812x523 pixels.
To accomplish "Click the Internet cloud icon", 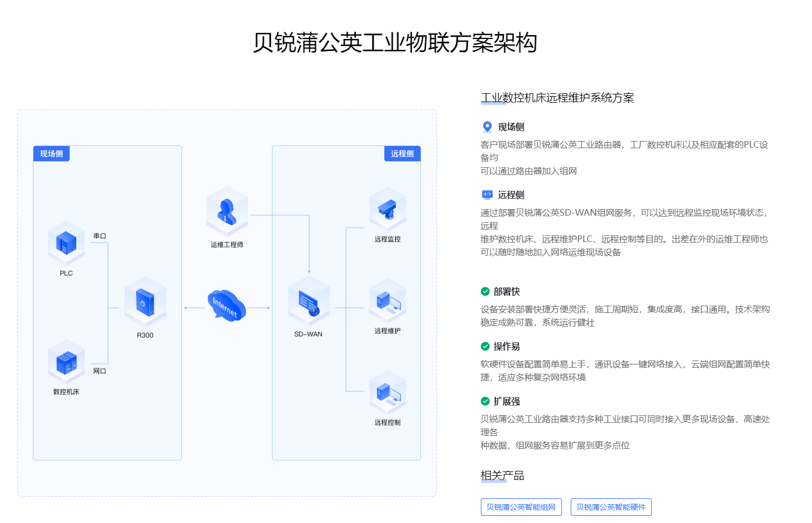I will [227, 306].
